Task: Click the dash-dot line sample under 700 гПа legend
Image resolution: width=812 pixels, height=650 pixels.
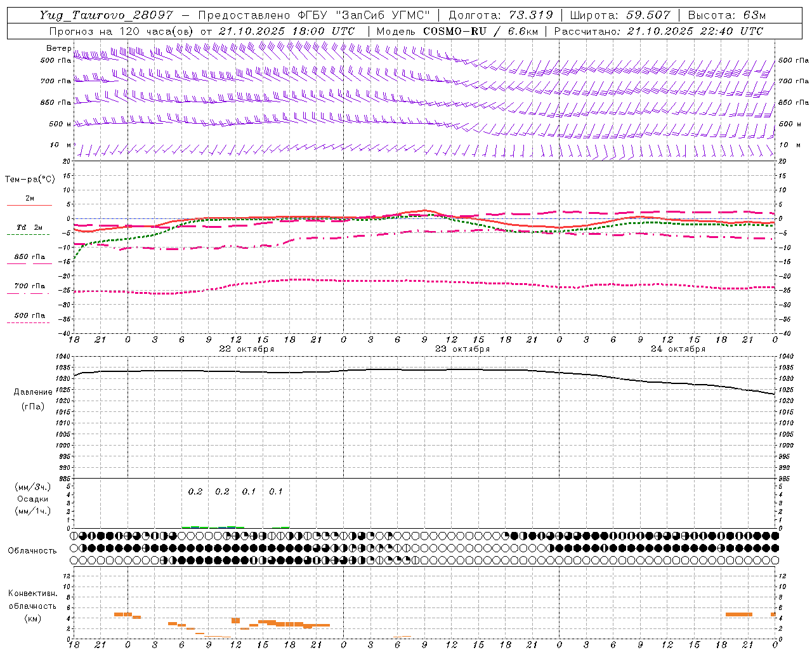Action: click(28, 293)
